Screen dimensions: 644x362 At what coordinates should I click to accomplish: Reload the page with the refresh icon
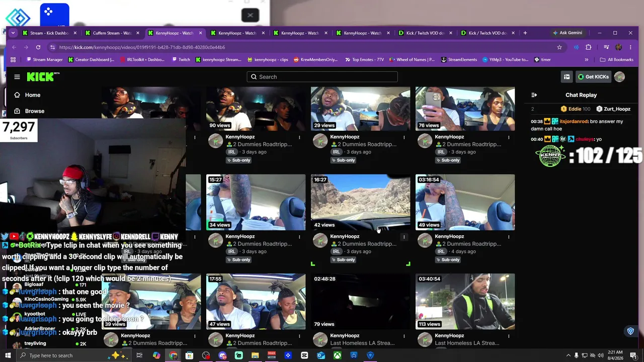tap(38, 47)
